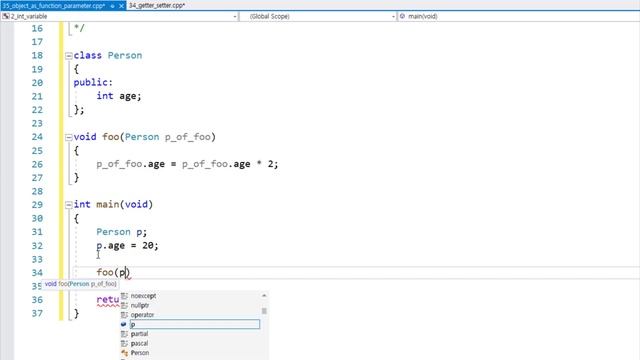Click the keyword icon next to partial

tap(124, 334)
